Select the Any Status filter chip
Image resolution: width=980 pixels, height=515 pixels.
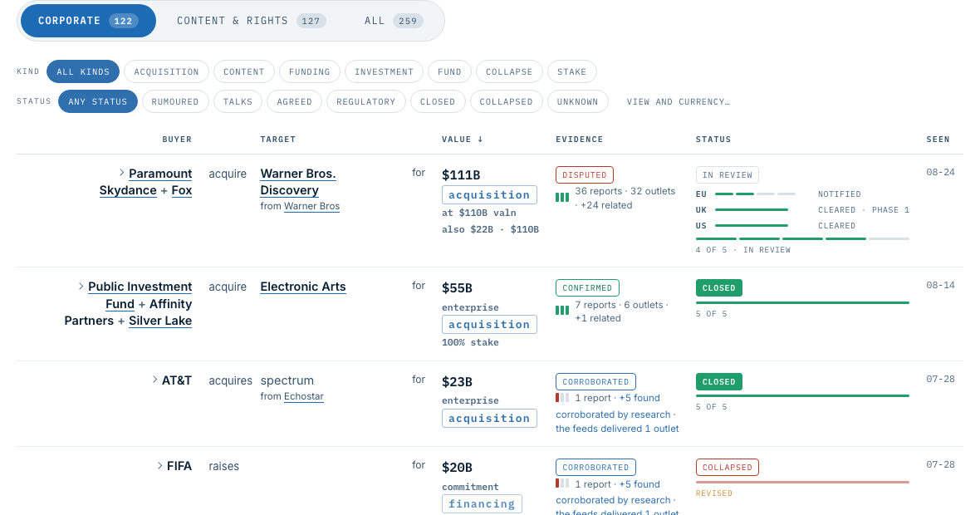tap(97, 101)
